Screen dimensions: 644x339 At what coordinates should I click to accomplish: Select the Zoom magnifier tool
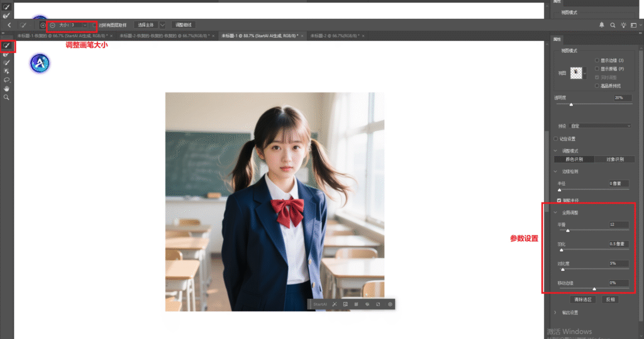click(x=7, y=97)
